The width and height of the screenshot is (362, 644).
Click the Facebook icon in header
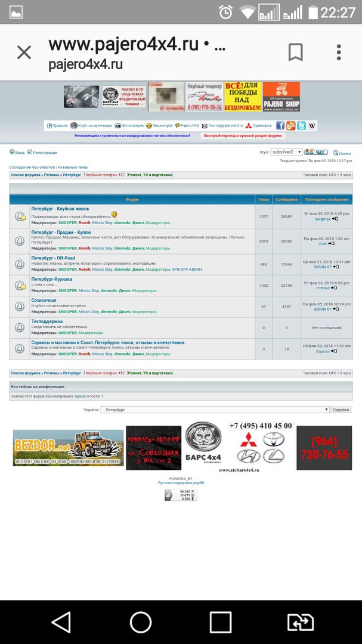point(280,126)
